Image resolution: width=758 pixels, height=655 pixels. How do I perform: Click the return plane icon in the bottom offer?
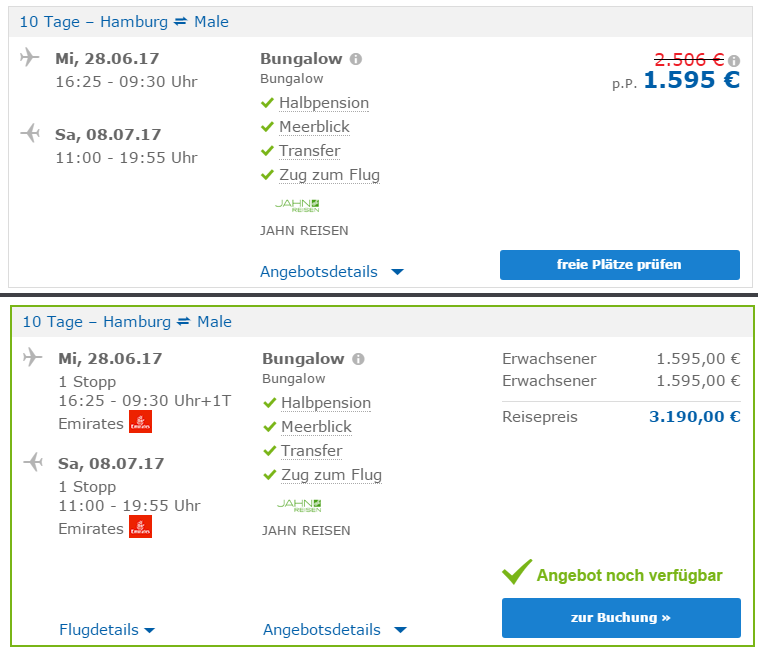(x=34, y=462)
